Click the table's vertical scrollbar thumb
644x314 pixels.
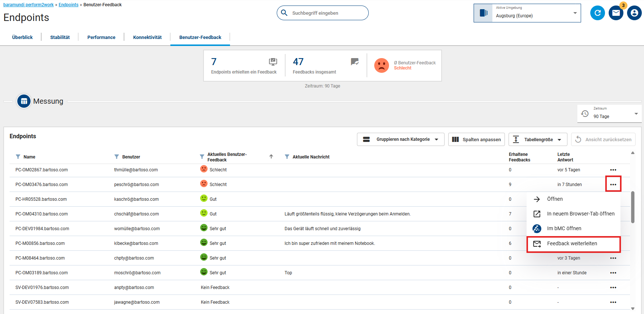633,207
